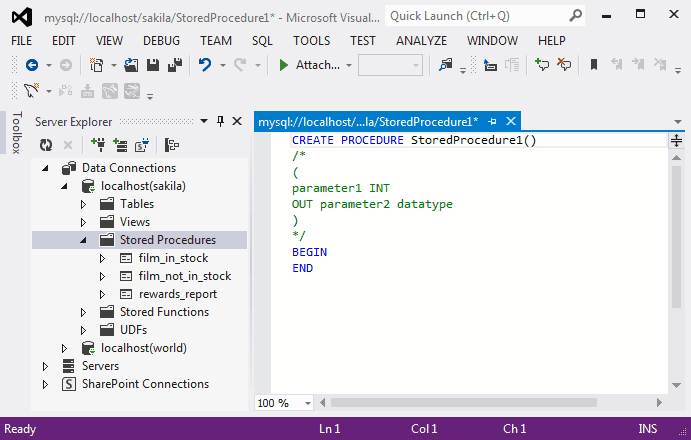
Task: Click the Visual Studio logo icon
Action: pos(22,17)
